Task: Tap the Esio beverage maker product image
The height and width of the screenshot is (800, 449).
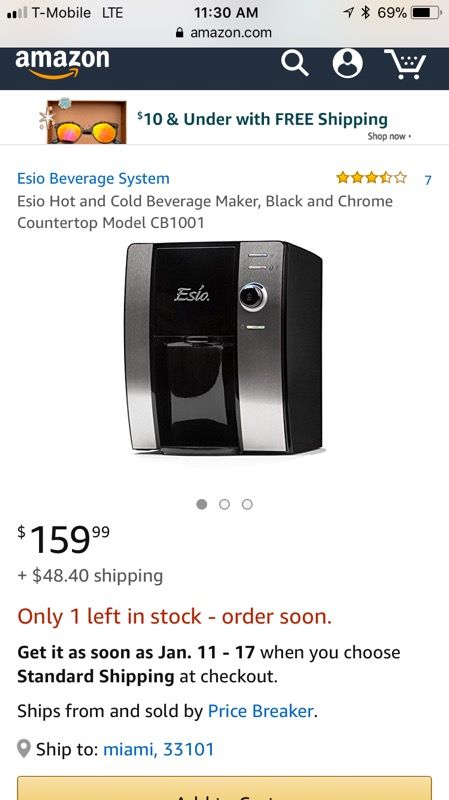Action: pos(223,348)
